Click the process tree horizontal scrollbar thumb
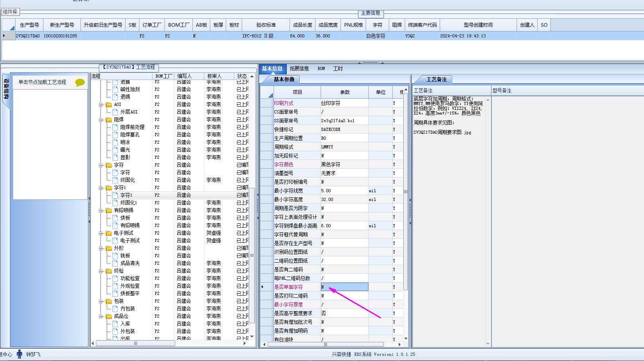644x361 pixels. tap(135, 343)
